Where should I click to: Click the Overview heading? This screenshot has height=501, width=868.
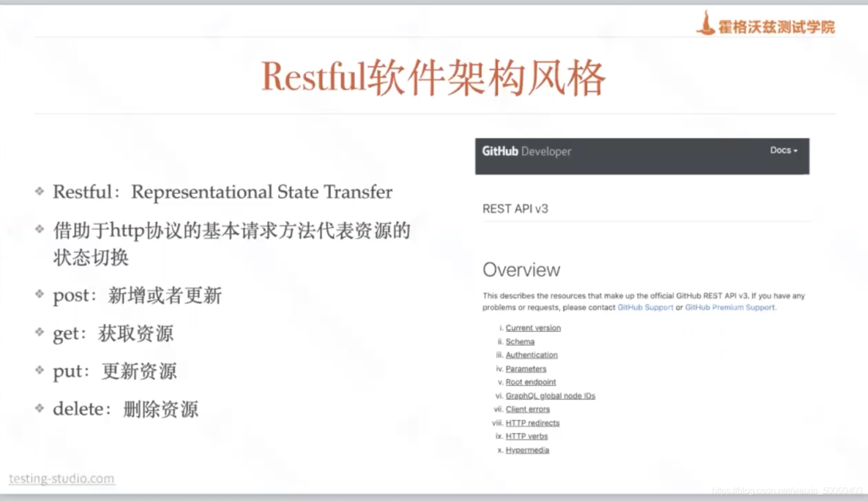coord(521,270)
